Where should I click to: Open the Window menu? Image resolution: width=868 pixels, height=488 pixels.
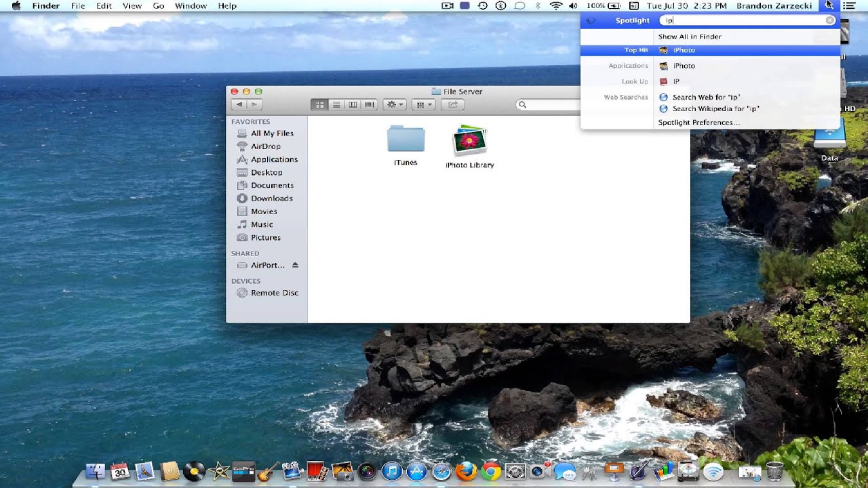191,5
